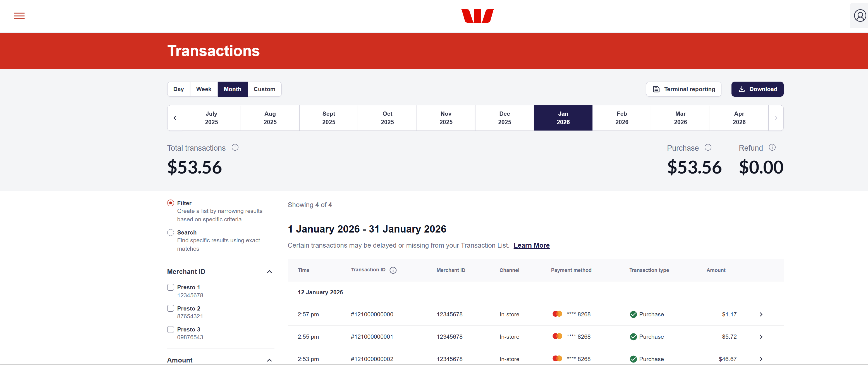
Task: Open transaction row #121000000001
Action: (372, 337)
